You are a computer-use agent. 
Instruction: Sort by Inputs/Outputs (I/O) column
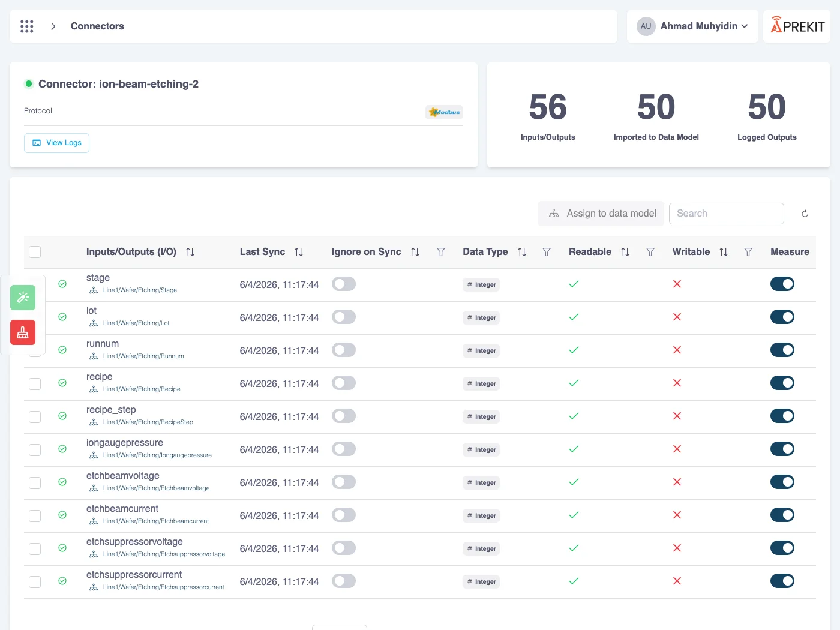pos(190,252)
